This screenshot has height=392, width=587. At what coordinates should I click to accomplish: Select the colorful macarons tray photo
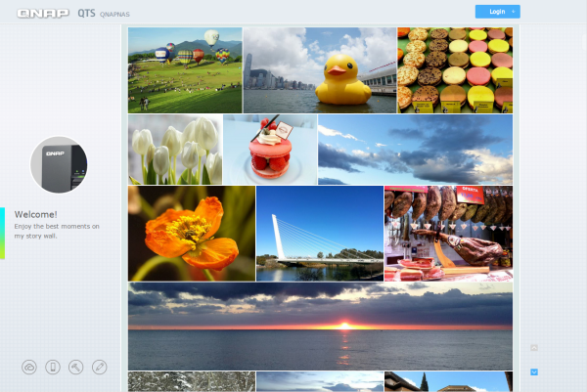[455, 70]
